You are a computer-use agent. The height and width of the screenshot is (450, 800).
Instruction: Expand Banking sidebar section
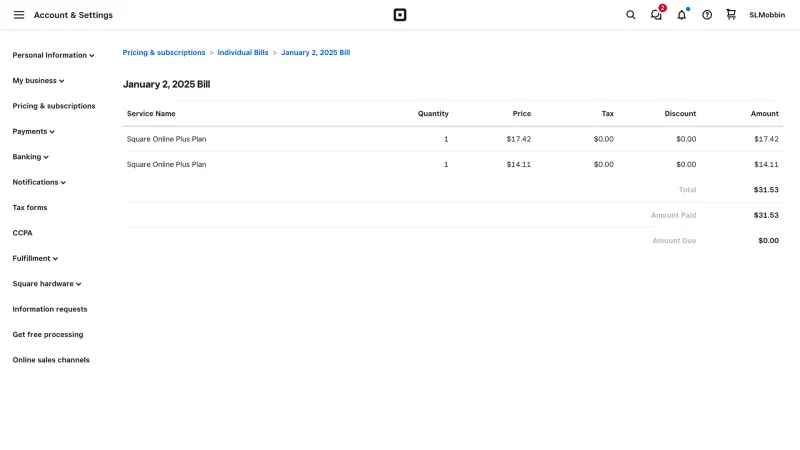pos(31,157)
